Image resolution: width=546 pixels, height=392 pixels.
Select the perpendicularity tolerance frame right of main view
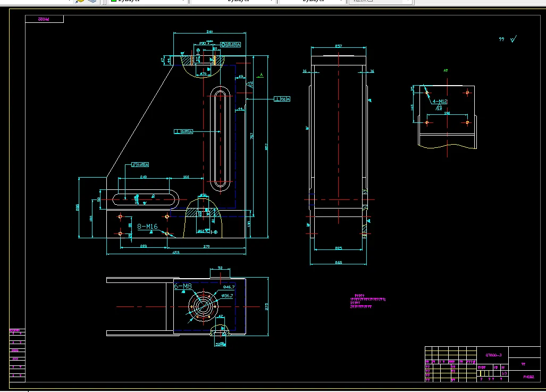click(282, 99)
